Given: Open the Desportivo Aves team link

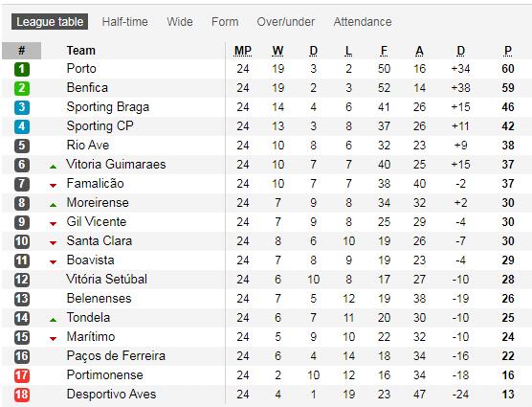Looking at the screenshot, I should pos(111,395).
